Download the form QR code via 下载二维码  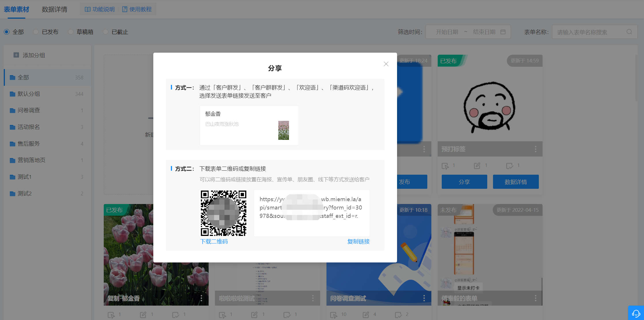[214, 241]
